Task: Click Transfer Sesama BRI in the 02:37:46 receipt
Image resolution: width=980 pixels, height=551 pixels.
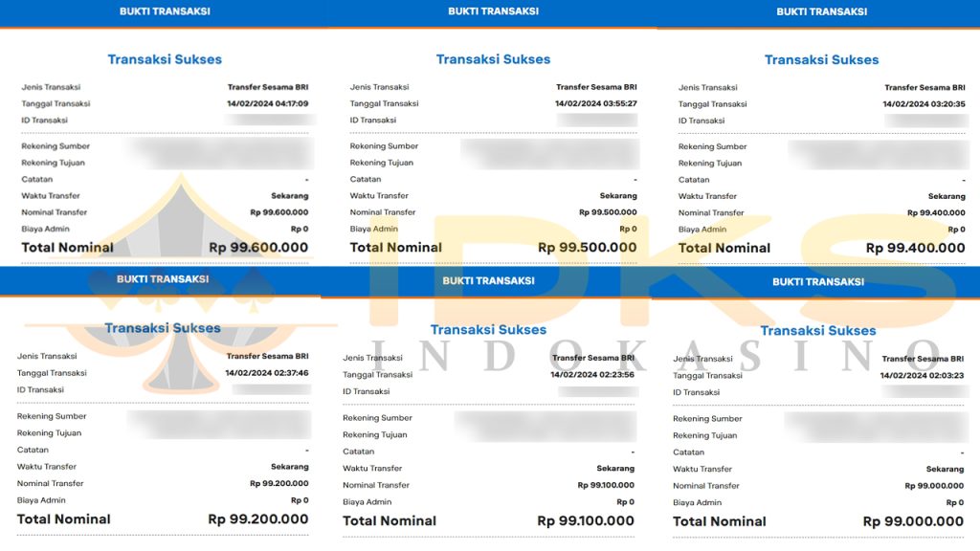Action: [268, 356]
